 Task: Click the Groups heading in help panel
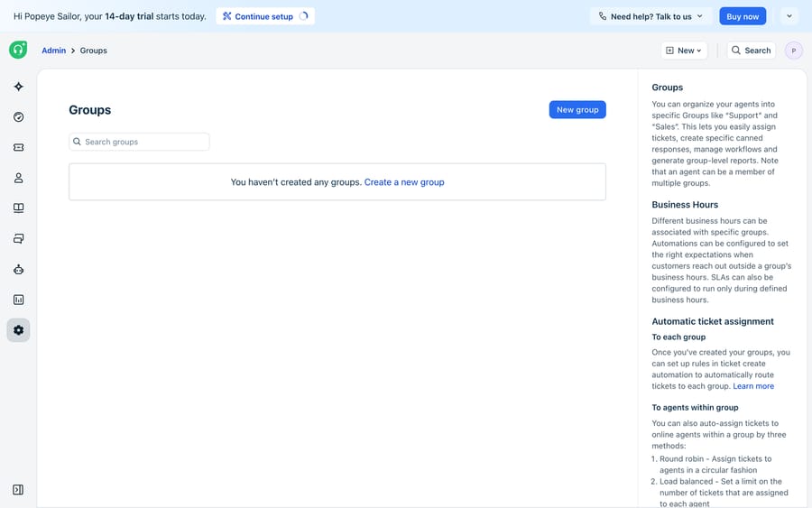[667, 88]
